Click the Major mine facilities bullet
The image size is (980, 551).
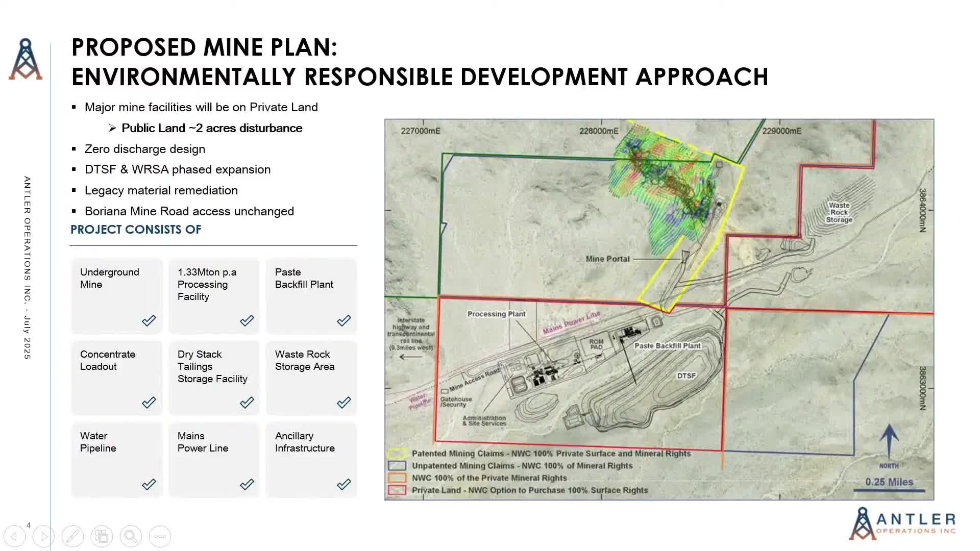(201, 107)
